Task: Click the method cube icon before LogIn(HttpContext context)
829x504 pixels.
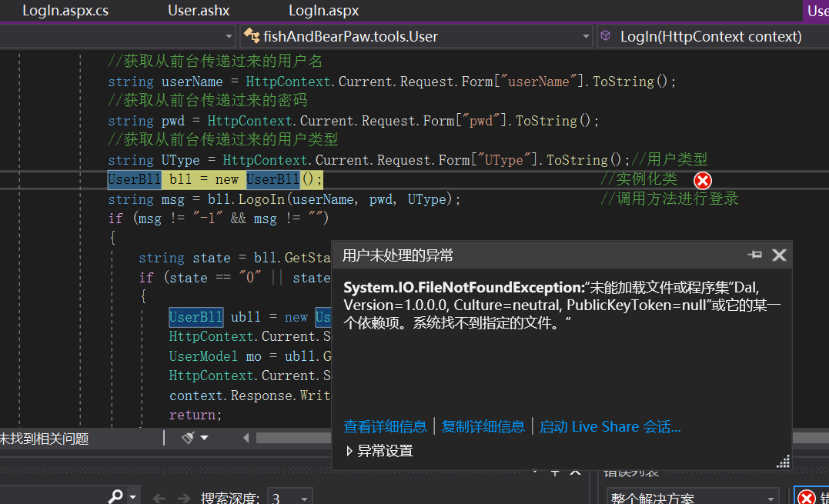Action: pyautogui.click(x=606, y=35)
